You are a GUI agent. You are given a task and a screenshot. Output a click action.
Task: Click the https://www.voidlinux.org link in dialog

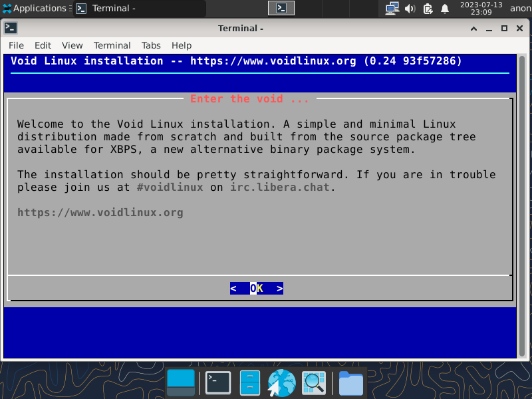(100, 213)
